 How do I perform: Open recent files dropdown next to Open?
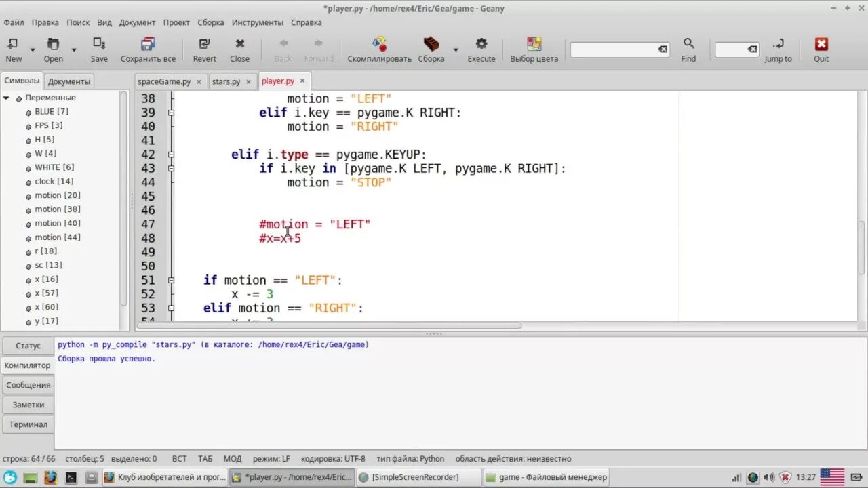tap(74, 49)
